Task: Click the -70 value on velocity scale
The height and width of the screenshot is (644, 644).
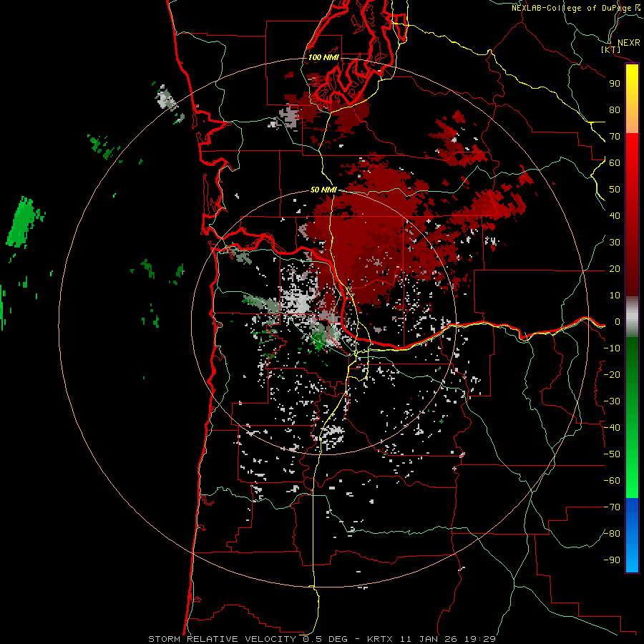Action: 612,507
